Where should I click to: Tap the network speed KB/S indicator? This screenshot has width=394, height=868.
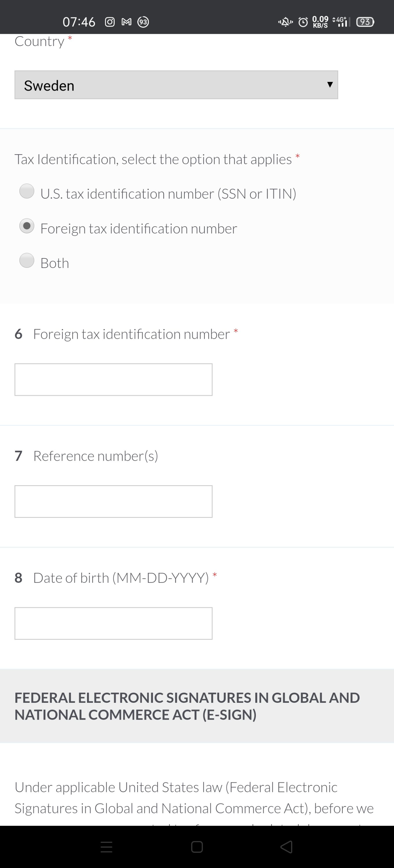(x=320, y=22)
